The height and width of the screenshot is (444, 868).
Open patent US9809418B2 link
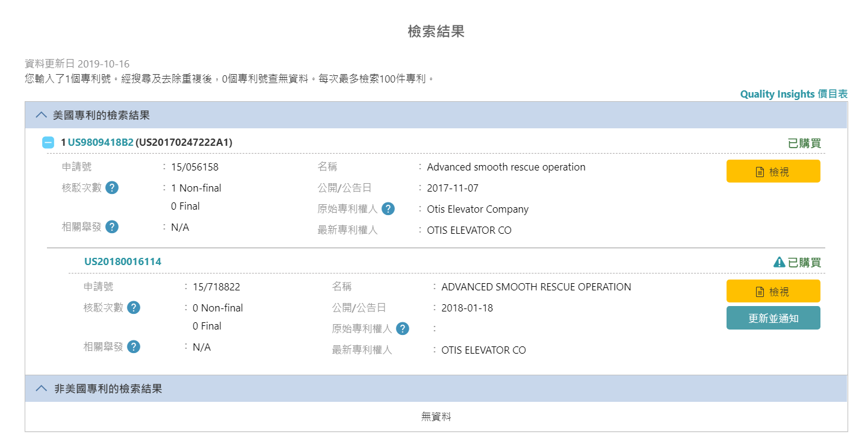101,143
